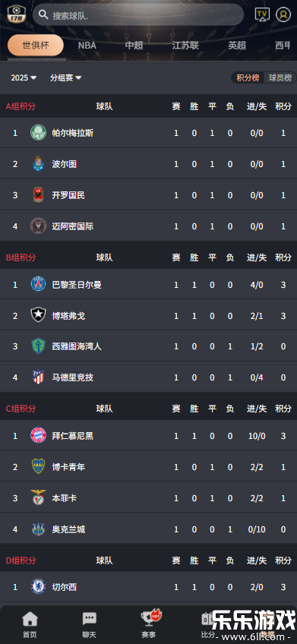Select the NBA tab
The width and height of the screenshot is (297, 644).
[x=87, y=45]
